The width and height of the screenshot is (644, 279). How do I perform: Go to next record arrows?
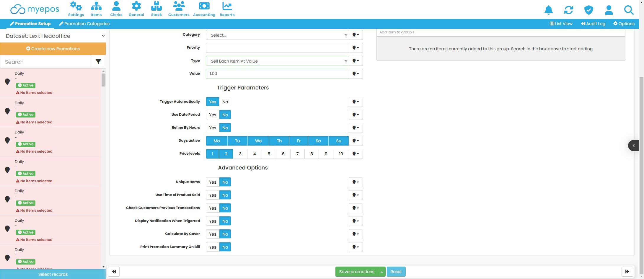click(627, 272)
